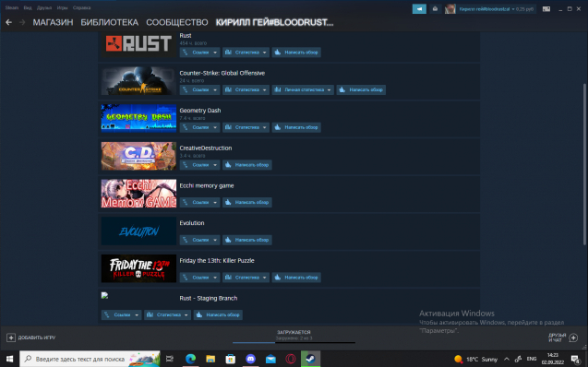This screenshot has width=588, height=367.
Task: Open the profile tab ending with #BLOODRUST
Action: click(274, 22)
